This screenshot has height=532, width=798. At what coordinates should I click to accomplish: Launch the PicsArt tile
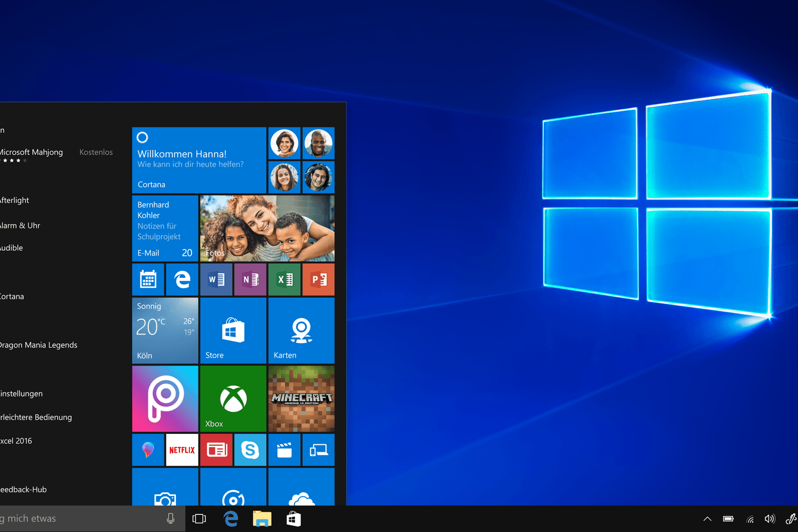point(165,399)
